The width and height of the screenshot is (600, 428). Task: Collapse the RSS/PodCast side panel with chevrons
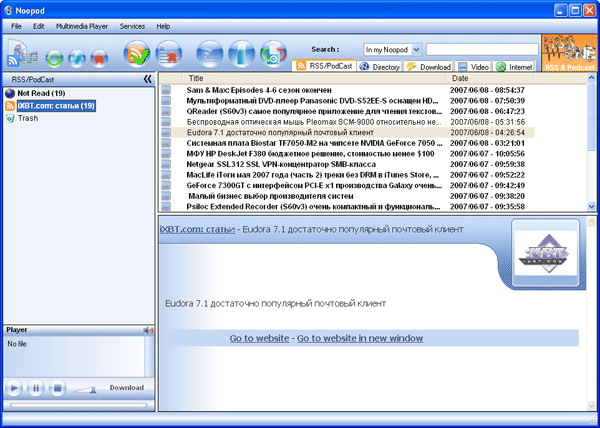point(147,79)
